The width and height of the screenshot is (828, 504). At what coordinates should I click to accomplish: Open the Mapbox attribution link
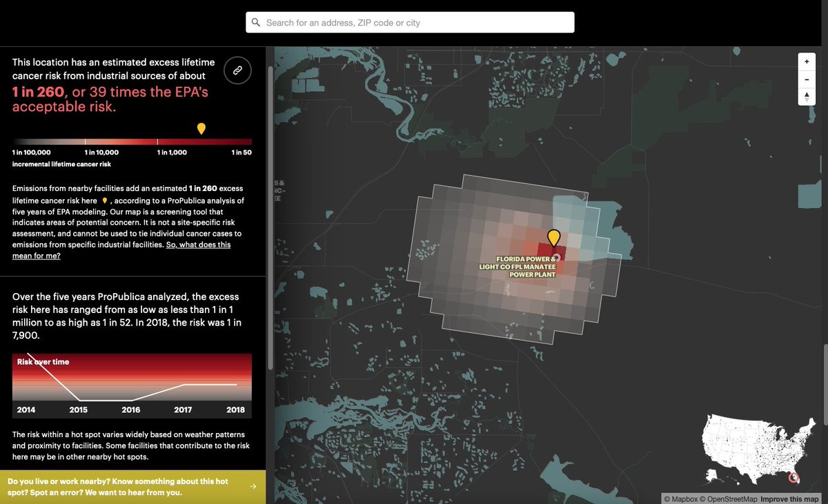pos(680,499)
